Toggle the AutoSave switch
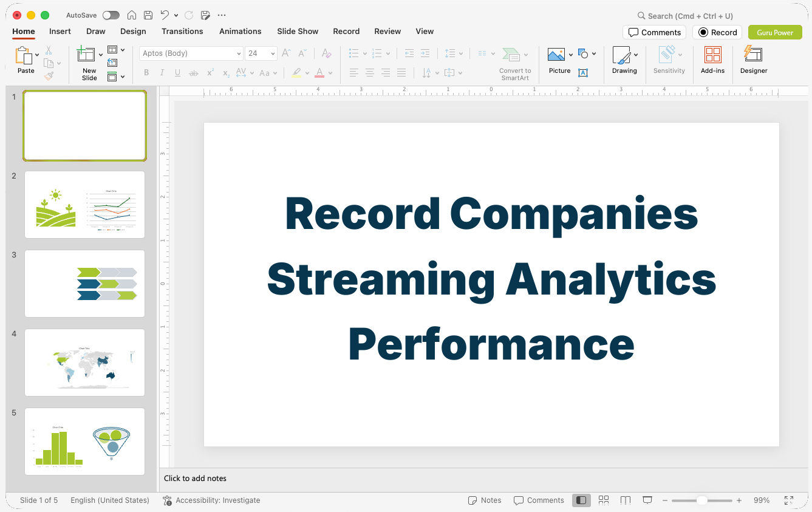Viewport: 812px width, 512px height. 111,15
